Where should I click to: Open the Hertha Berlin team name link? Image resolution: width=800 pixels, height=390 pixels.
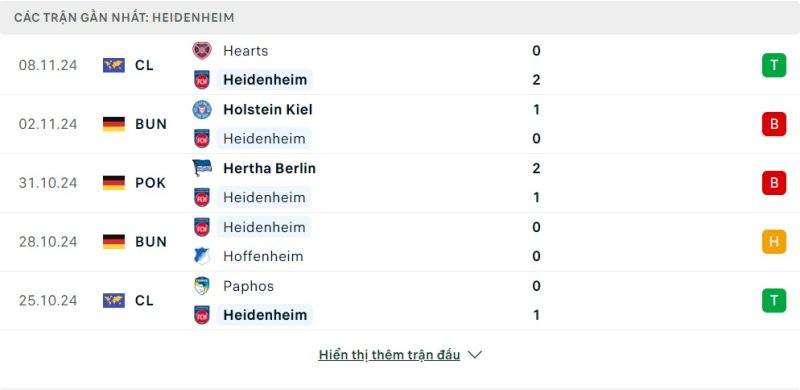tap(269, 168)
